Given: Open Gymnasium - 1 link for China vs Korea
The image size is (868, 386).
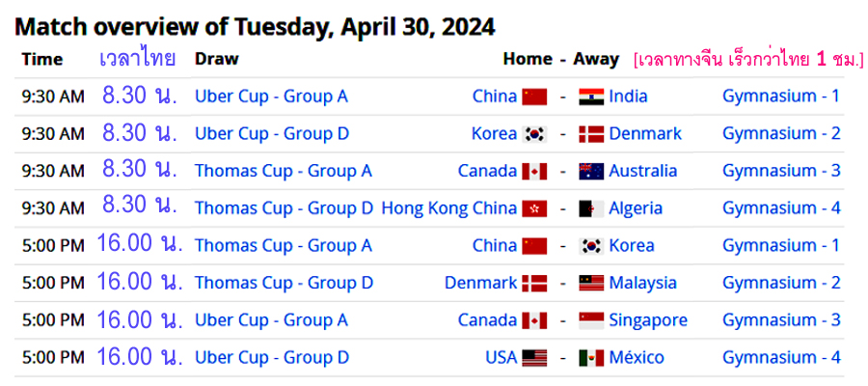Looking at the screenshot, I should (x=781, y=245).
